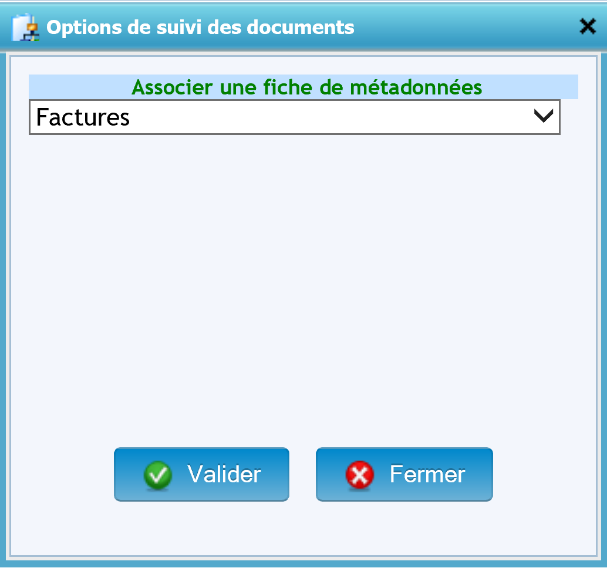This screenshot has width=607, height=568.
Task: Click the red cross icon on Fermer
Action: 360,475
